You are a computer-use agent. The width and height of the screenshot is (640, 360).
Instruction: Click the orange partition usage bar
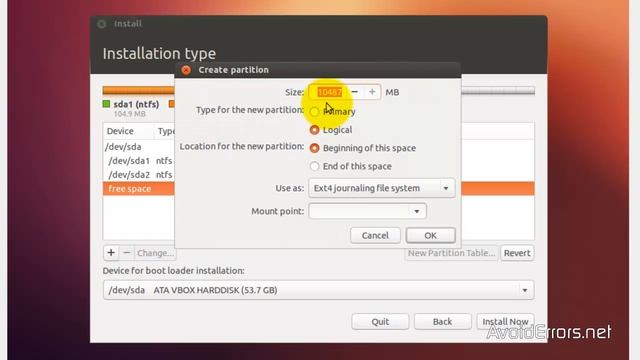[139, 90]
